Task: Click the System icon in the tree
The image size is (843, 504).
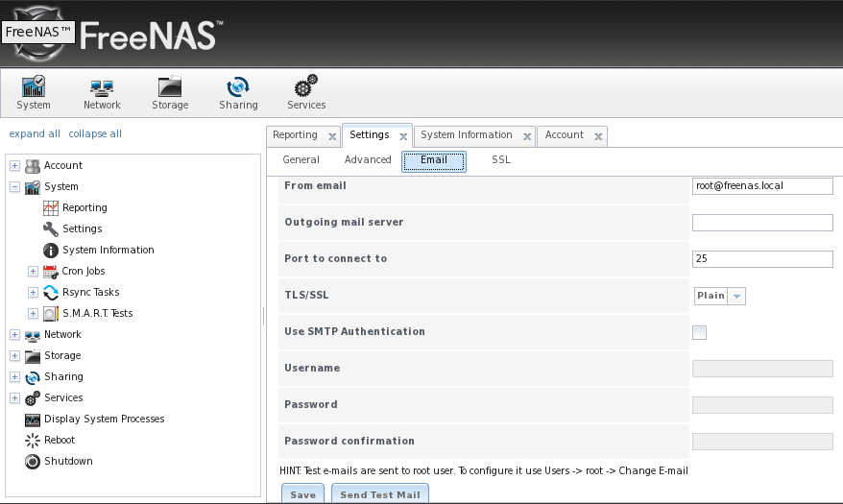Action: (33, 187)
